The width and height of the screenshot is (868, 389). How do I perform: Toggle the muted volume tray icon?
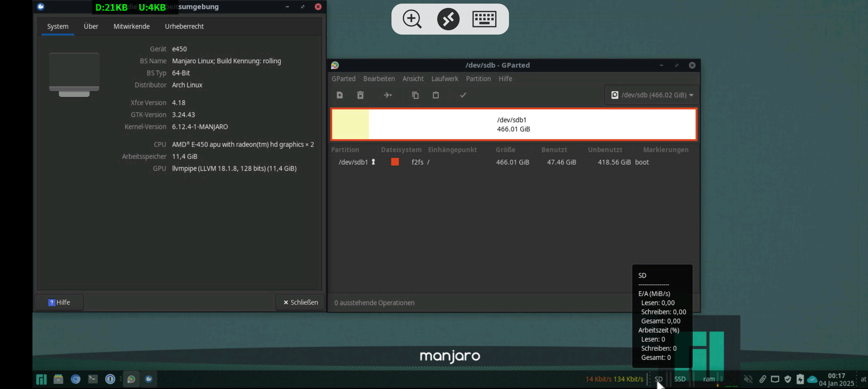tap(748, 379)
